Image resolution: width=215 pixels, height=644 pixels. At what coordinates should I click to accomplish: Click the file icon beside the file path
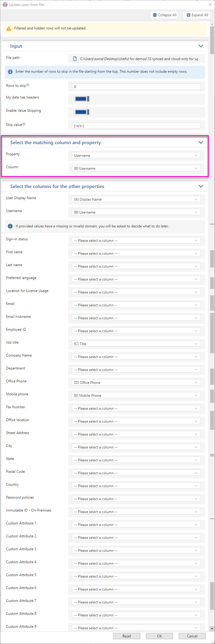click(x=75, y=59)
